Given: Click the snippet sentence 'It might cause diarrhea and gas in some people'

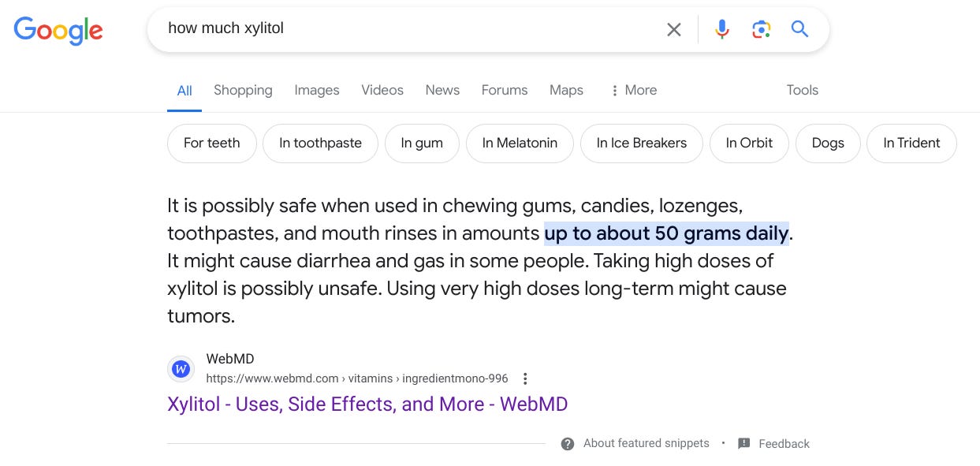Looking at the screenshot, I should [x=376, y=261].
